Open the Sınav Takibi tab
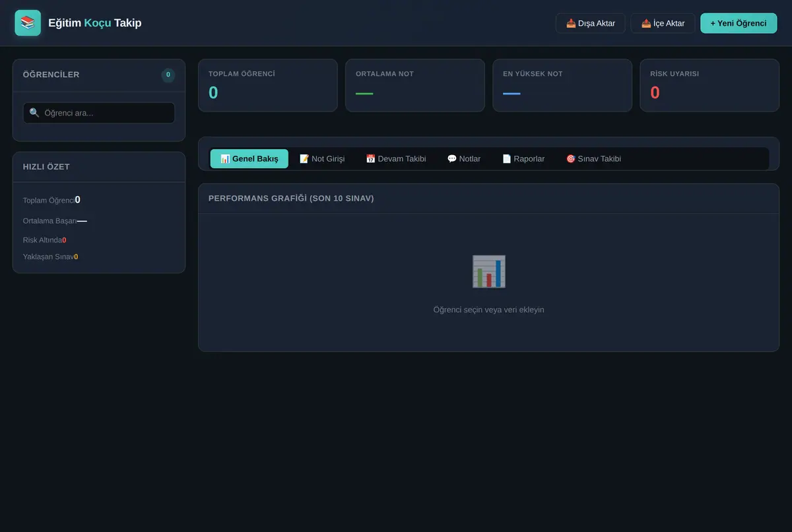 [x=593, y=158]
